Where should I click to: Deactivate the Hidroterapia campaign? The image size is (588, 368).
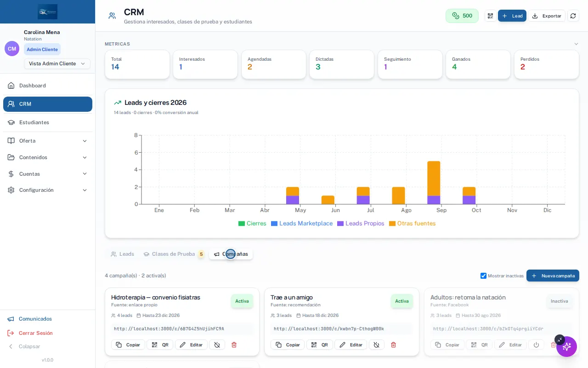coord(217,345)
